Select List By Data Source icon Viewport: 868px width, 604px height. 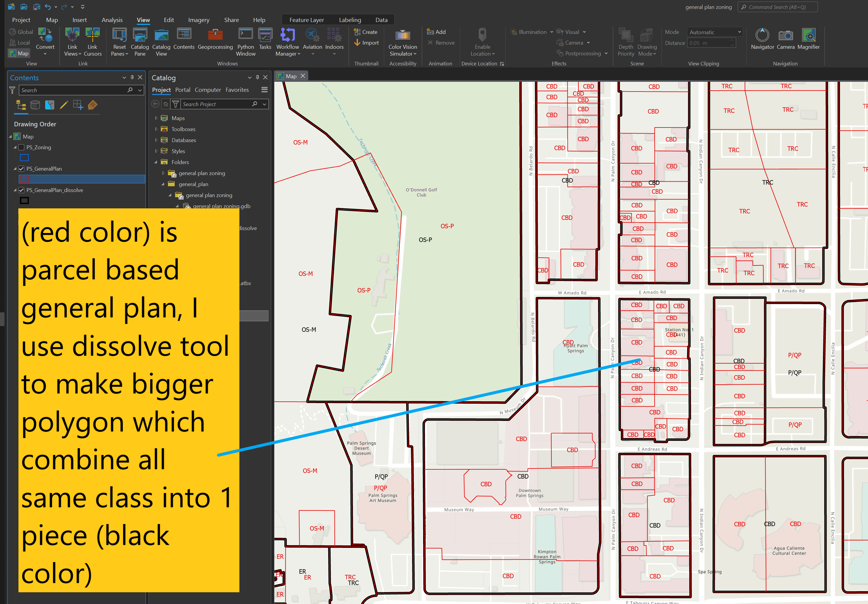click(35, 105)
